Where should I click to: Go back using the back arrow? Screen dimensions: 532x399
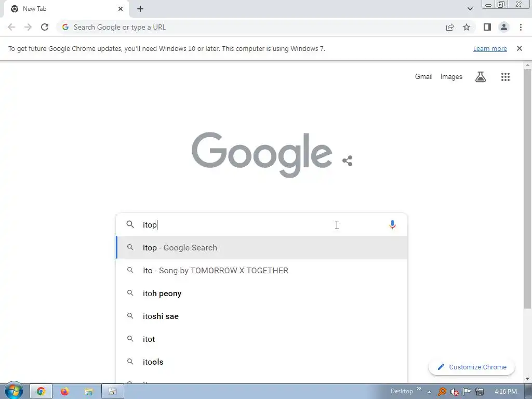click(11, 27)
